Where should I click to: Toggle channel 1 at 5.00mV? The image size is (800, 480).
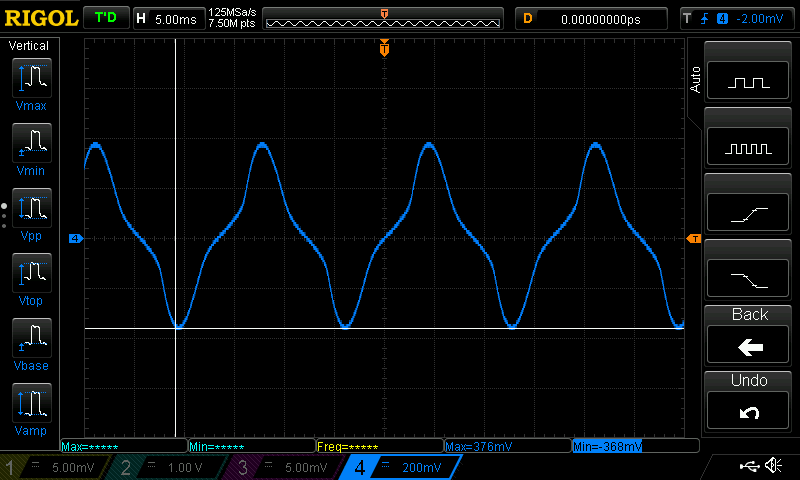pos(57,468)
